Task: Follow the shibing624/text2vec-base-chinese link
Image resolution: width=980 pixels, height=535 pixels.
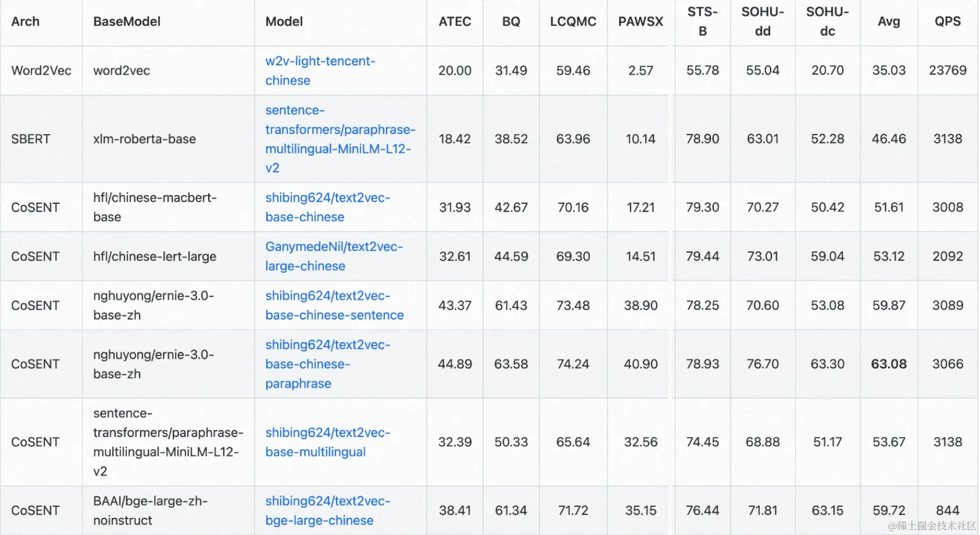Action: pyautogui.click(x=327, y=207)
